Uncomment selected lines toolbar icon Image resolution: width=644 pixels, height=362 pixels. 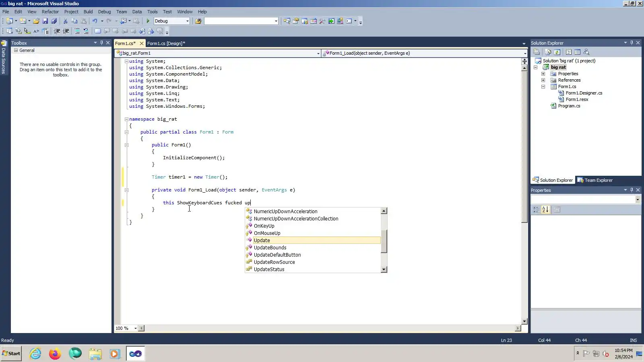[x=86, y=31]
